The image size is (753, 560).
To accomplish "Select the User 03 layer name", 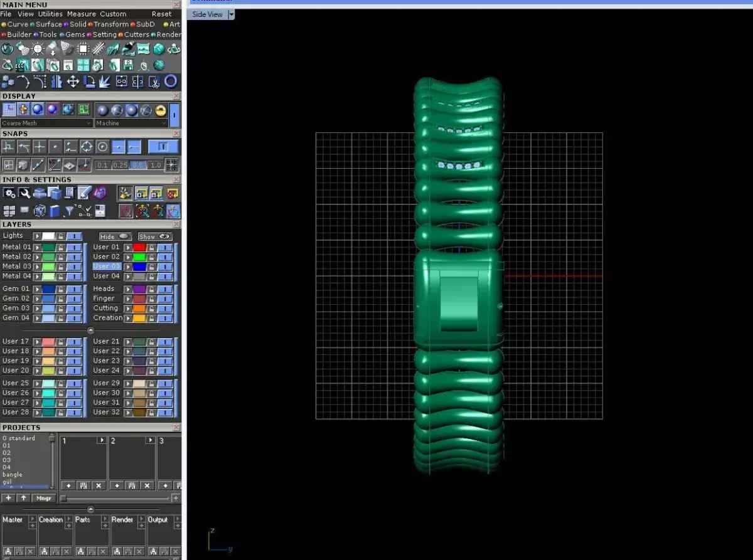I will pos(107,267).
